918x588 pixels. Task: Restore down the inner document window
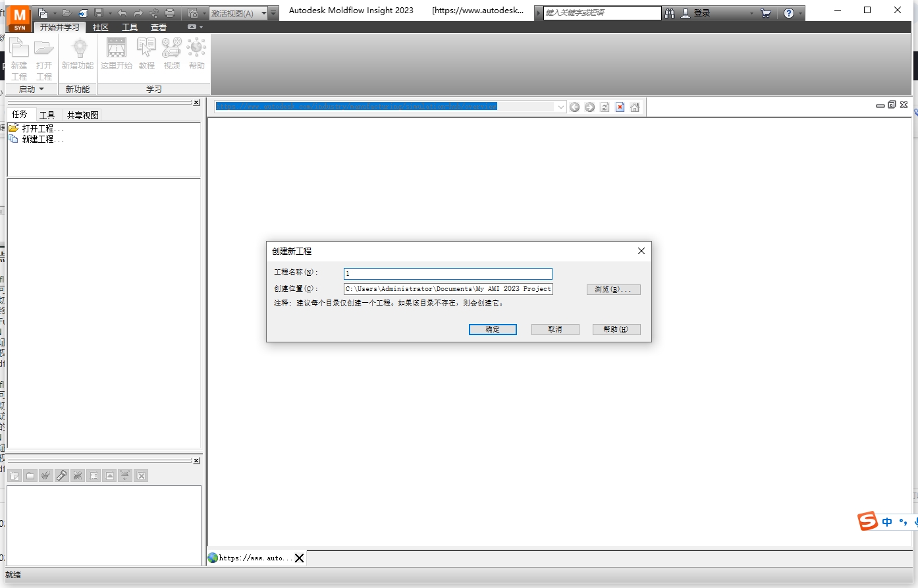(892, 105)
